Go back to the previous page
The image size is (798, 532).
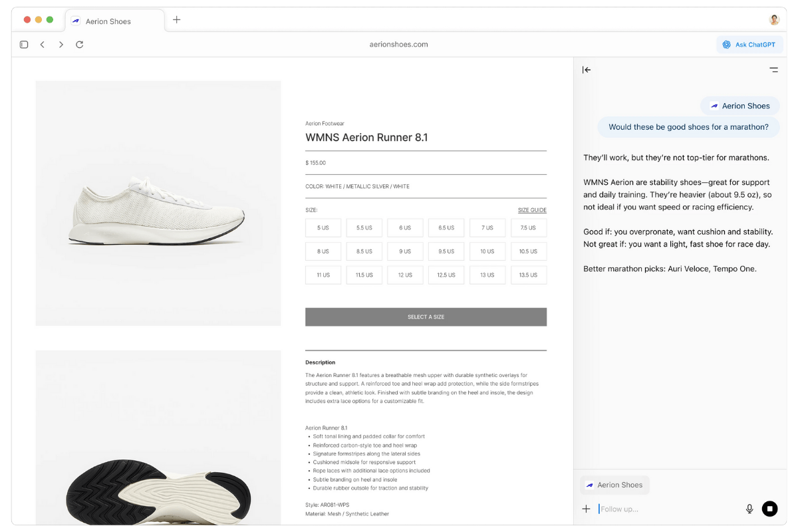point(42,45)
